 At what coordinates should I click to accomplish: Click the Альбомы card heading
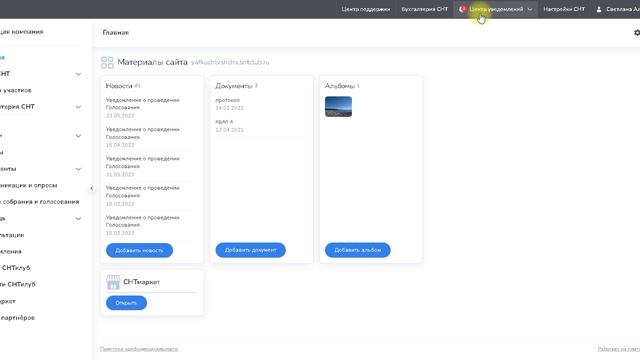coord(340,86)
